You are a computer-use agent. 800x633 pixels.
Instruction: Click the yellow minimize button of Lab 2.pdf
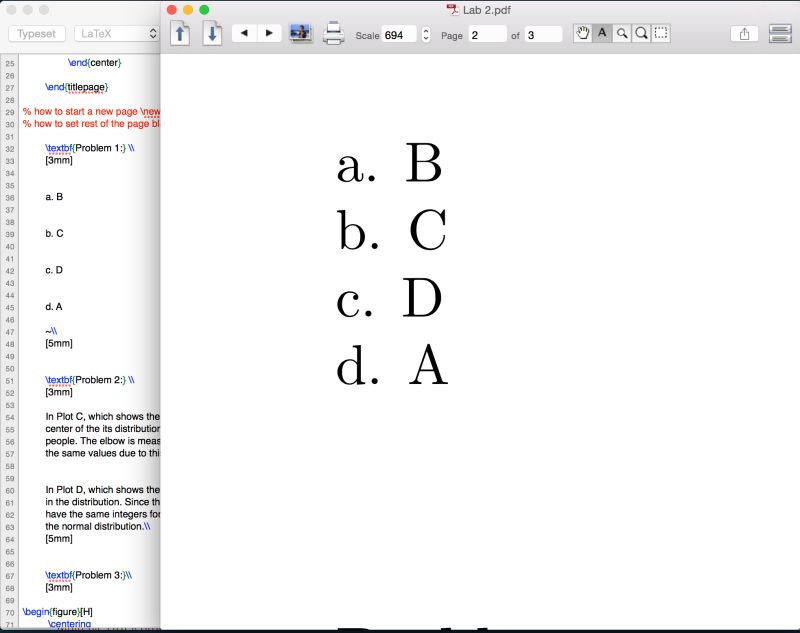188,10
